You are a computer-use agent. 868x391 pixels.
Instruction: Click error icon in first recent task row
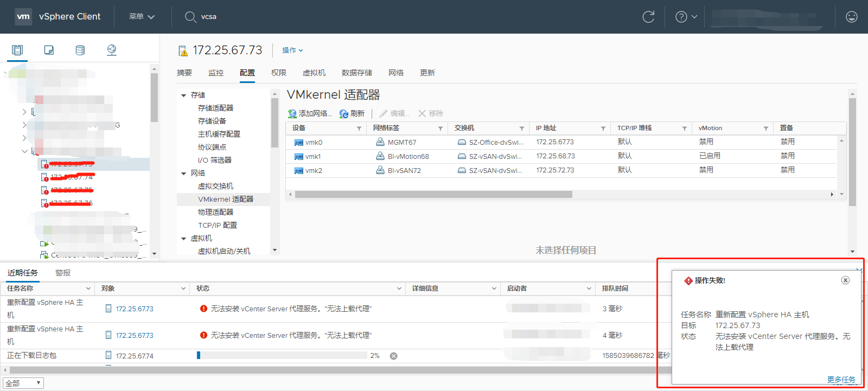(x=204, y=309)
